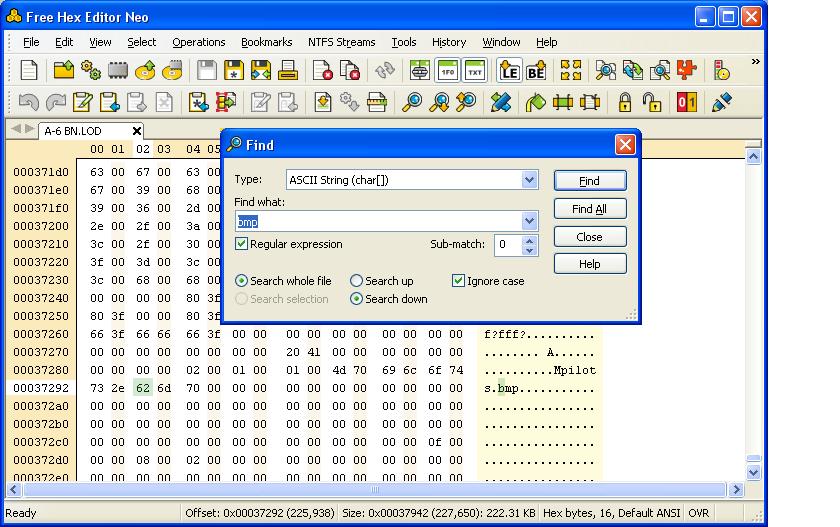Expand the Find what history dropdown

click(529, 221)
